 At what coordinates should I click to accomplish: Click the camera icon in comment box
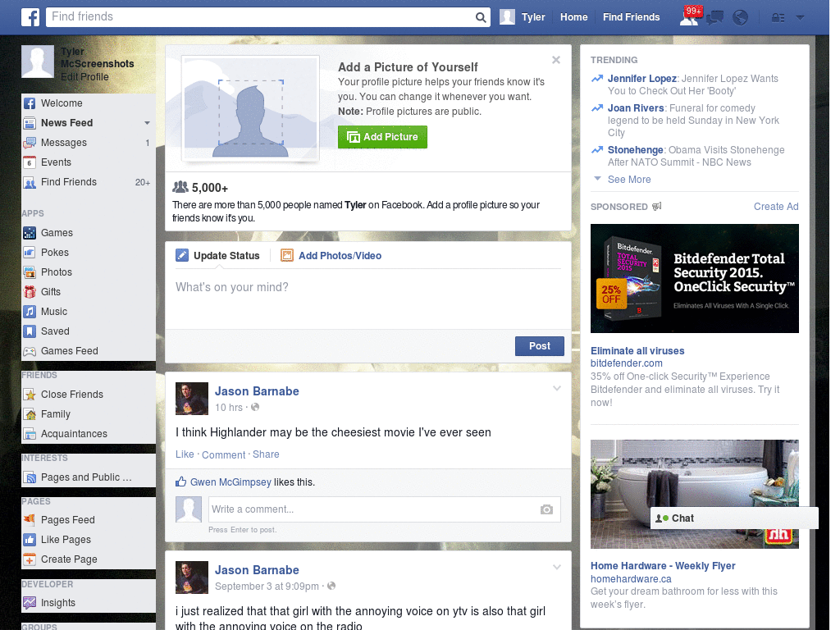click(x=546, y=509)
